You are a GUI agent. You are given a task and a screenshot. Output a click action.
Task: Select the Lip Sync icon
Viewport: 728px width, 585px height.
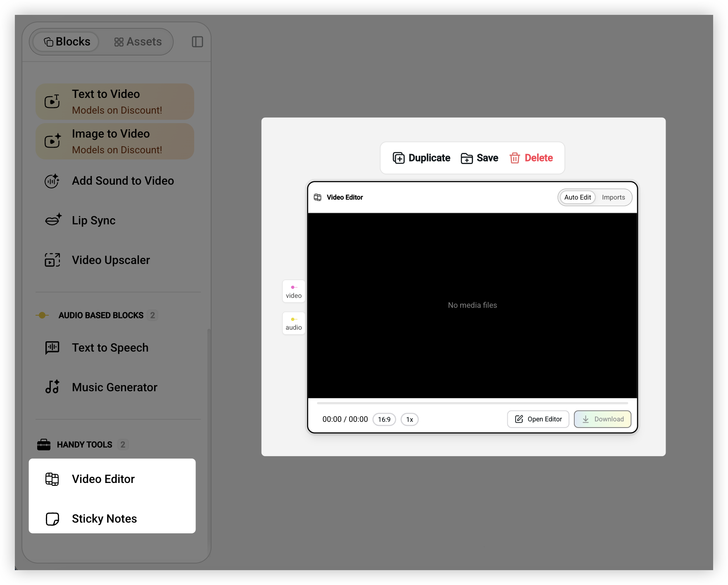[52, 220]
